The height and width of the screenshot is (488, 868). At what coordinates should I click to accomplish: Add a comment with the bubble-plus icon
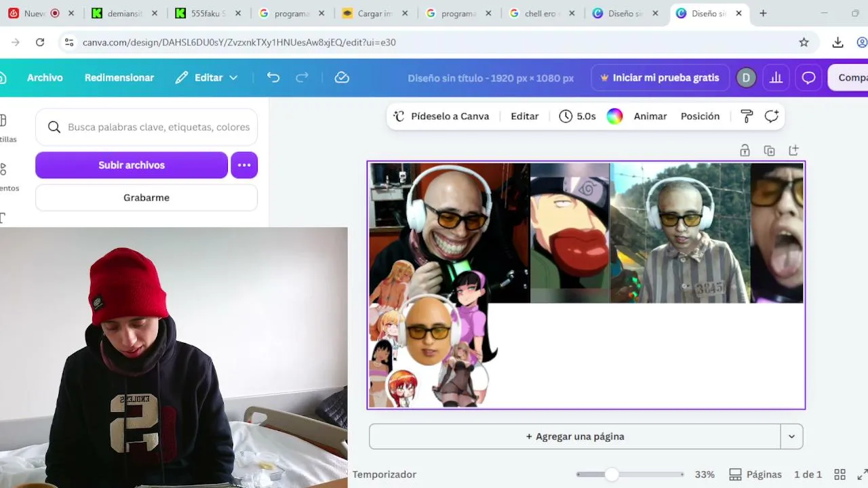(x=772, y=116)
